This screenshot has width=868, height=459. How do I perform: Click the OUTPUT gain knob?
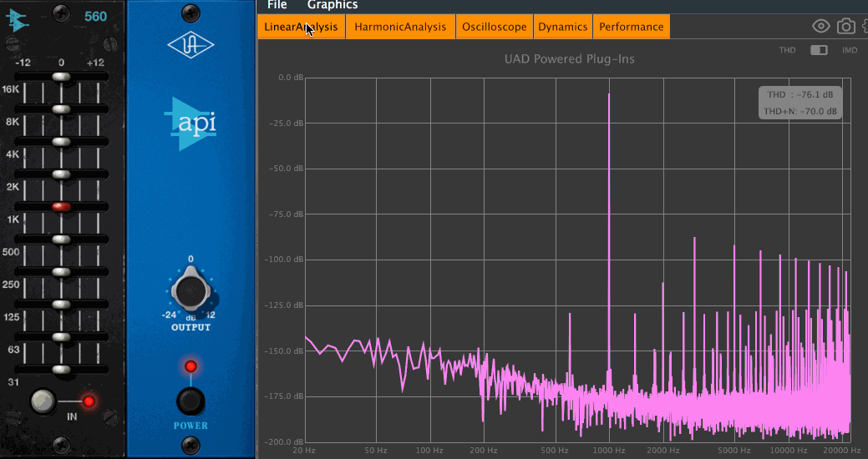point(190,290)
